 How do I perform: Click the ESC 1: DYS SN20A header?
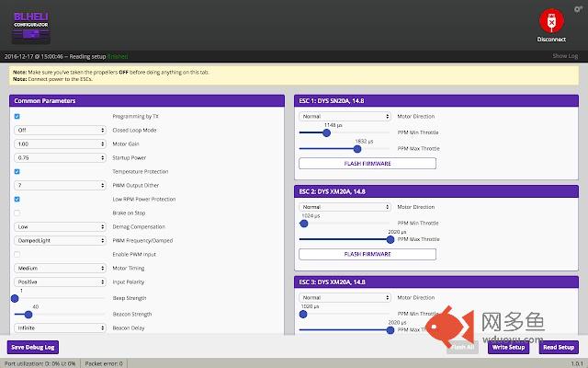(436, 100)
